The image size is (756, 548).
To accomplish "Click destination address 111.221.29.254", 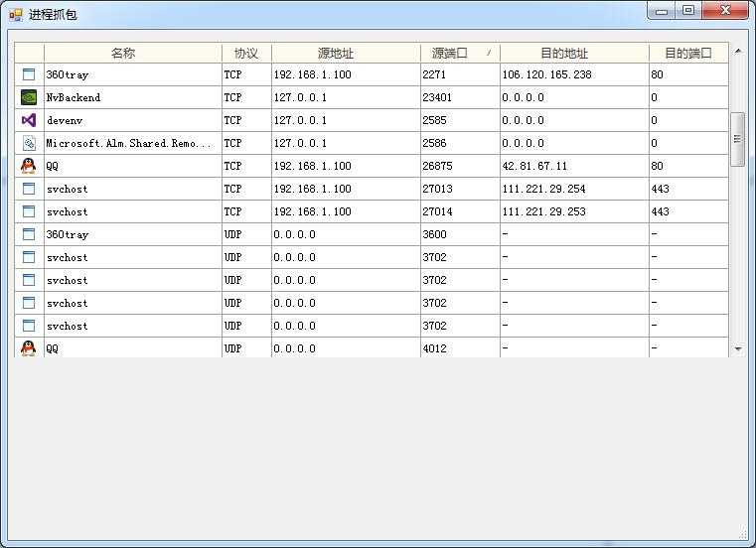I will pyautogui.click(x=543, y=189).
